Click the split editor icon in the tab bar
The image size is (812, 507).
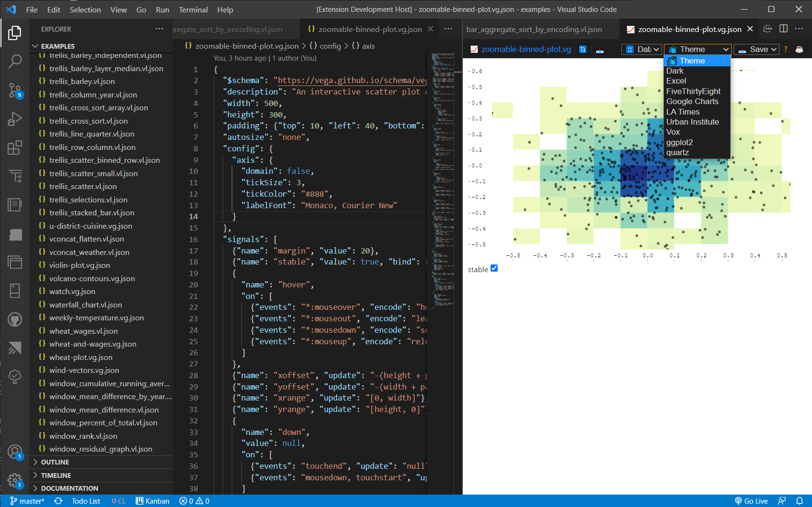(x=783, y=29)
